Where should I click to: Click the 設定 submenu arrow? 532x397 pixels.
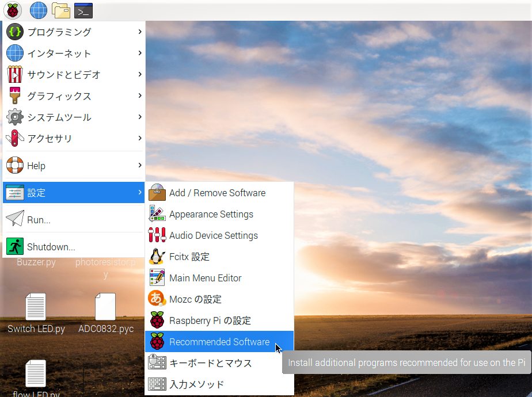pos(140,193)
